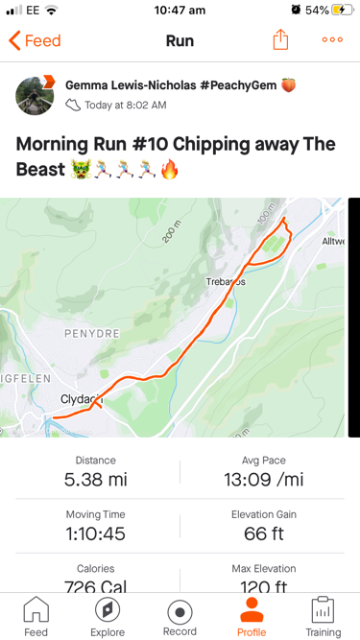The height and width of the screenshot is (640, 360).
Task: Tap the share activity icon
Action: point(280,40)
